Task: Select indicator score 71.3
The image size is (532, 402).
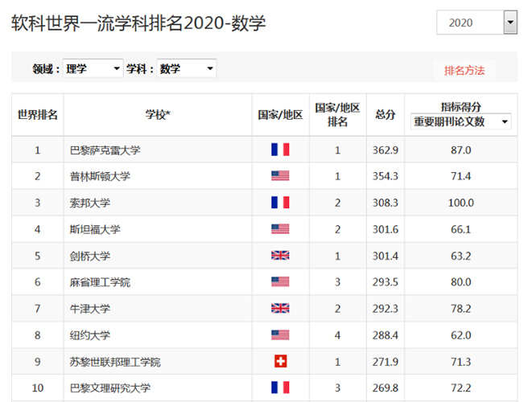Action: (460, 362)
